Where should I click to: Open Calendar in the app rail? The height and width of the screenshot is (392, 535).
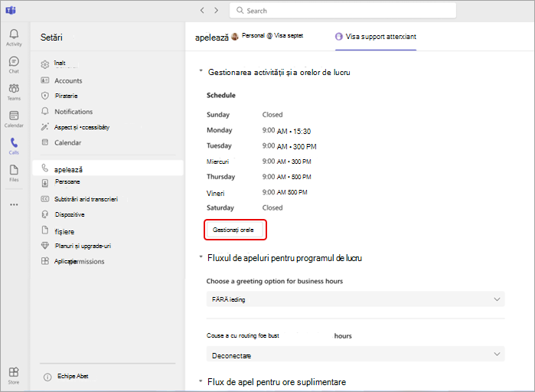pyautogui.click(x=14, y=119)
